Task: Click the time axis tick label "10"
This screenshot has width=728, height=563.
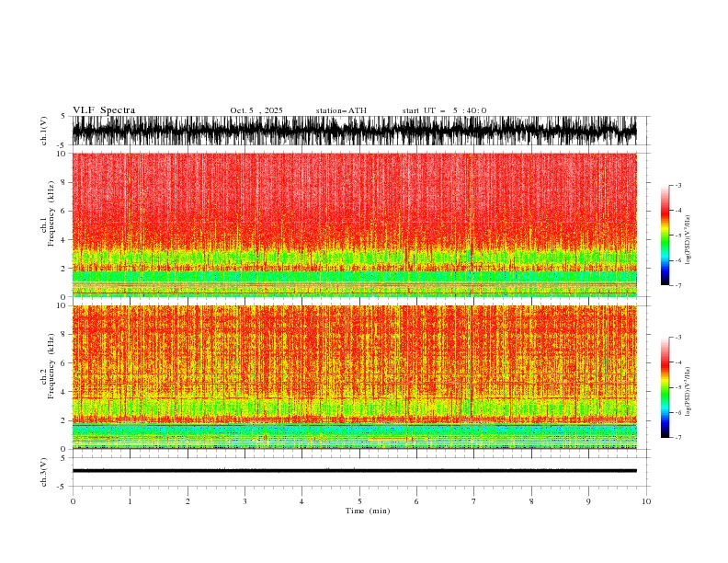Action: click(x=646, y=501)
